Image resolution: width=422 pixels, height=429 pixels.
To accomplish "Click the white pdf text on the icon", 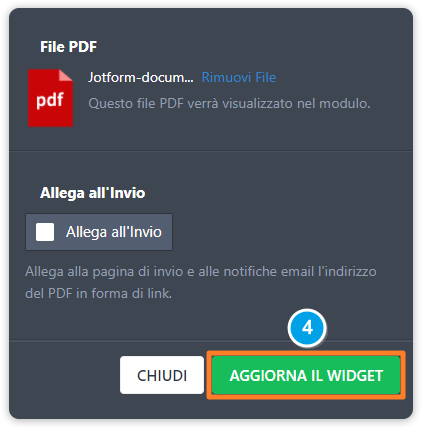I will click(50, 100).
